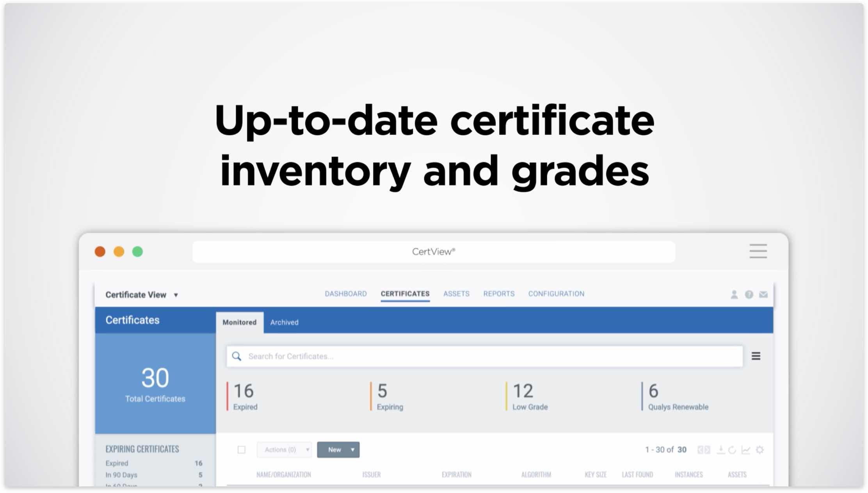Viewport: 868px width, 493px height.
Task: Open the Actions (0) dropdown
Action: [x=284, y=450]
